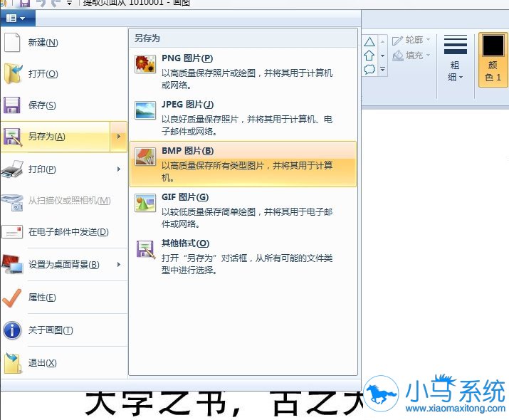Click the GIF picture shapes icon
The width and height of the screenshot is (509, 420).
145,203
